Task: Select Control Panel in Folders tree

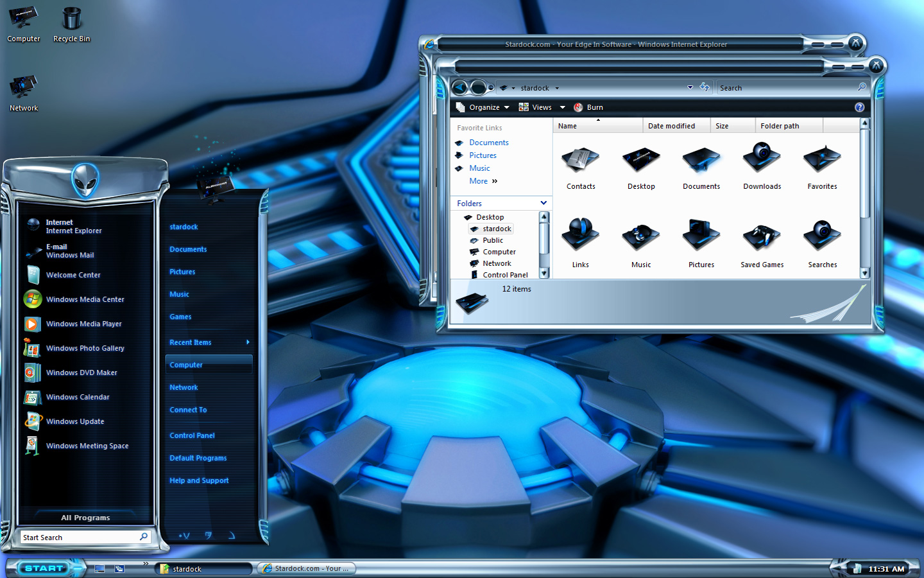Action: (x=505, y=275)
